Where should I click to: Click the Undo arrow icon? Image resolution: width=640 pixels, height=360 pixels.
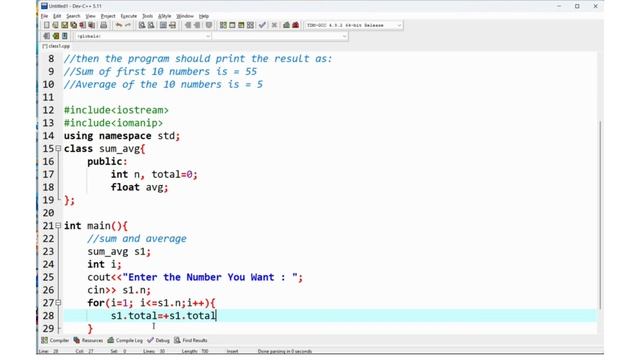[x=119, y=25]
